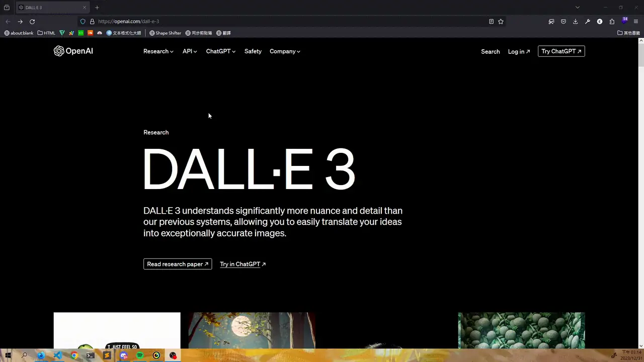Screen dimensions: 644x362
Task: Expand the 其他書籤 bookmarks folder
Action: [x=629, y=33]
